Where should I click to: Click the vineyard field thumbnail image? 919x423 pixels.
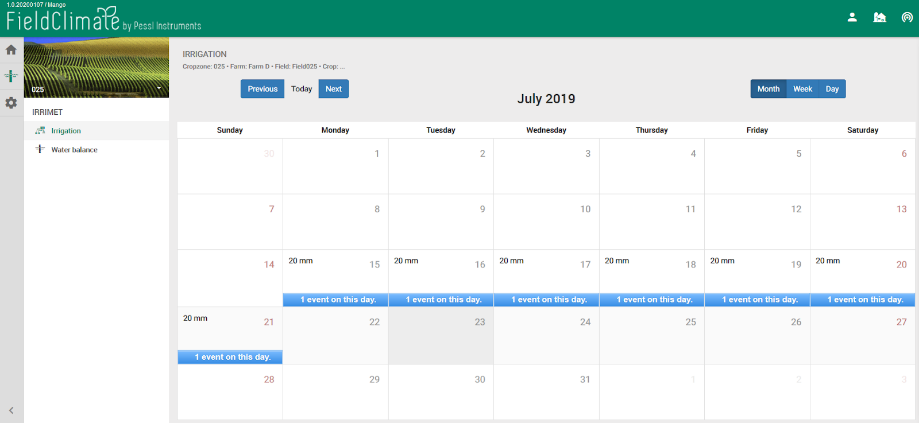96,67
